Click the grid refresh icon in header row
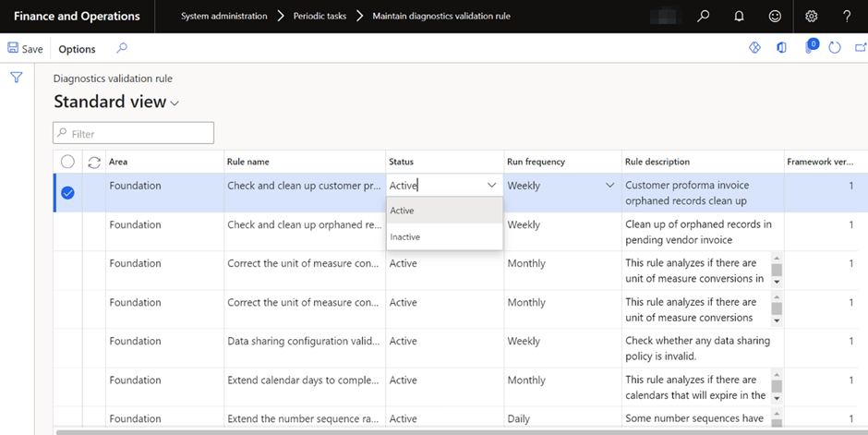This screenshot has width=868, height=435. [93, 163]
